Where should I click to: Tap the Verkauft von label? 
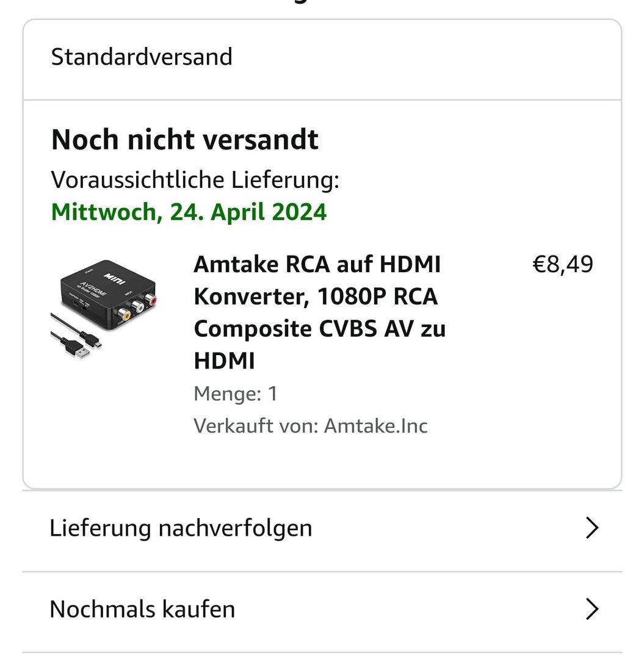256,425
